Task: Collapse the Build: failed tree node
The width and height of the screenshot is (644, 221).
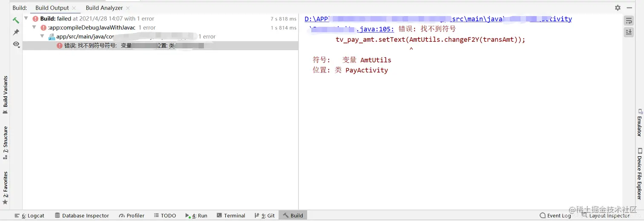Action: tap(26, 19)
